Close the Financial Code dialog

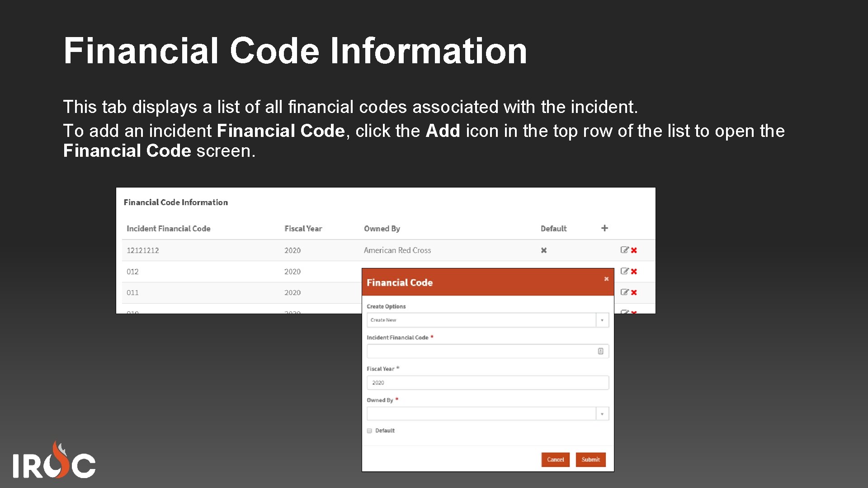(x=606, y=279)
